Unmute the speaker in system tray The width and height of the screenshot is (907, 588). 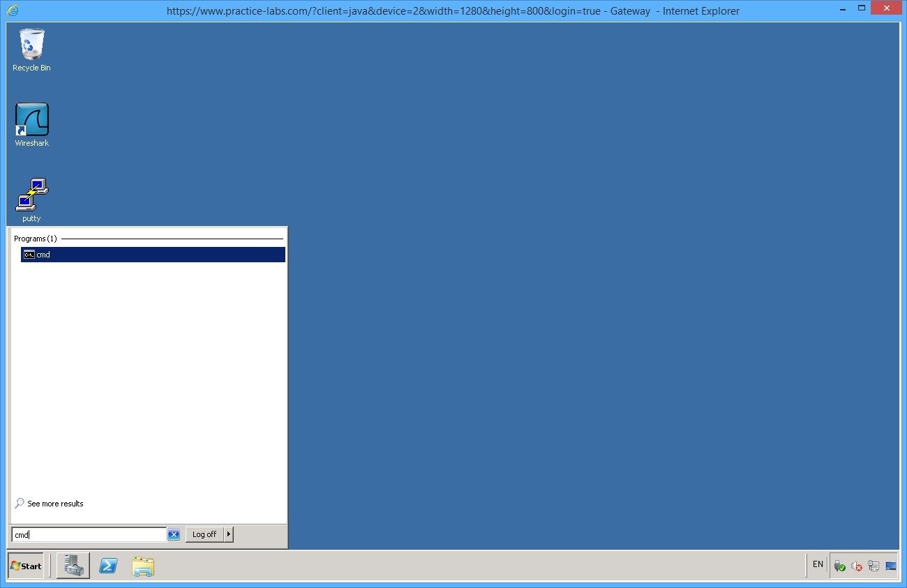[x=856, y=565]
